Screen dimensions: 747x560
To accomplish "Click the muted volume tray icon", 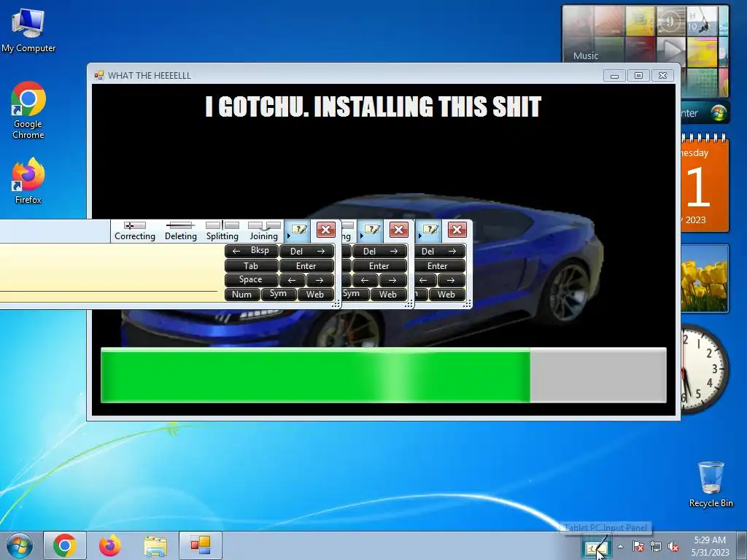I will [673, 547].
